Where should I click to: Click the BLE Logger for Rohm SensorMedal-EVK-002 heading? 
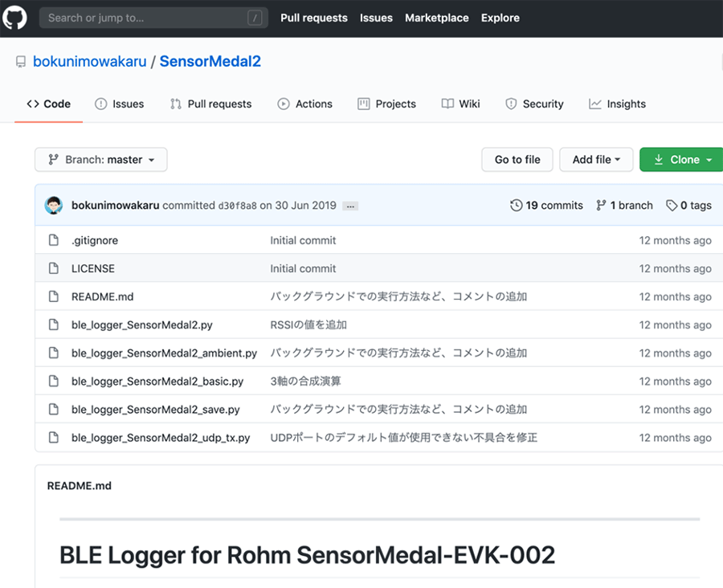click(x=307, y=555)
